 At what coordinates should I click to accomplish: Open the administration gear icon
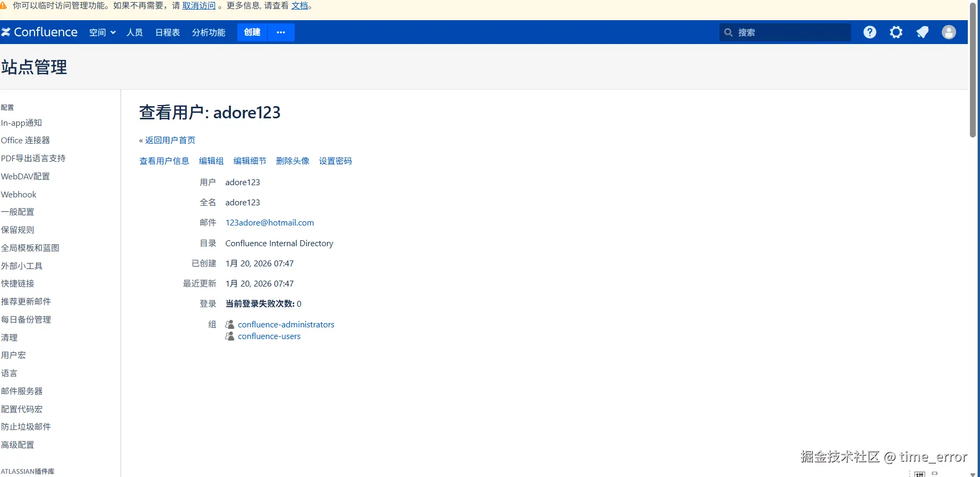tap(896, 32)
